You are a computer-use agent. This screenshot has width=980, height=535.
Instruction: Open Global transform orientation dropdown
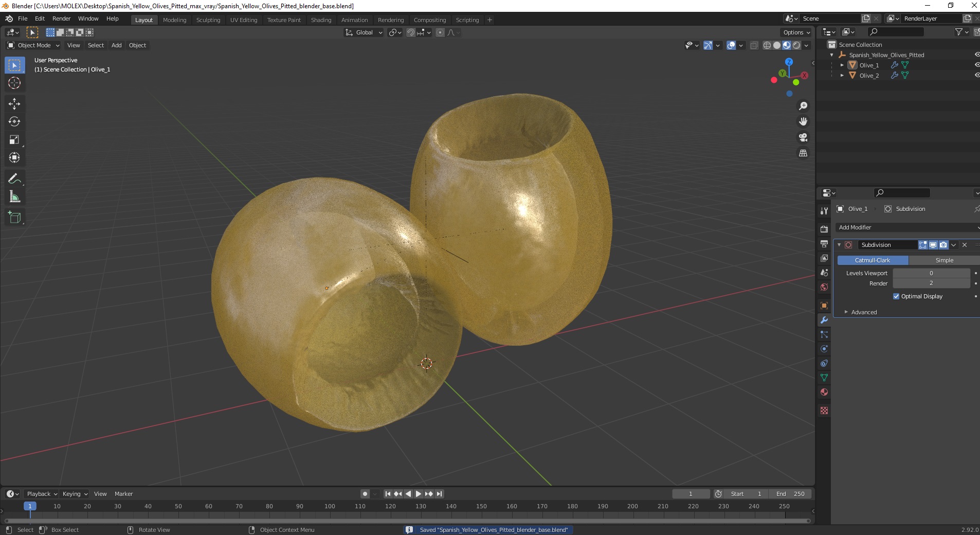click(364, 32)
